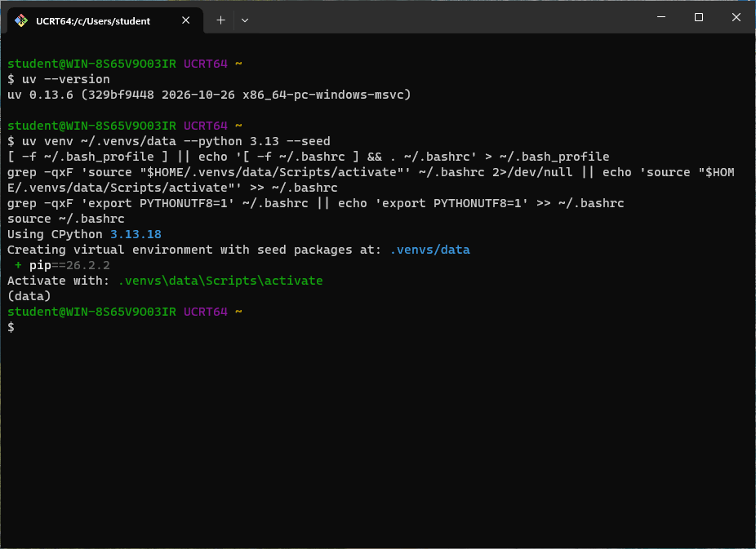This screenshot has height=549, width=756.
Task: Click the pip==26.2.2 package line
Action: [x=62, y=265]
